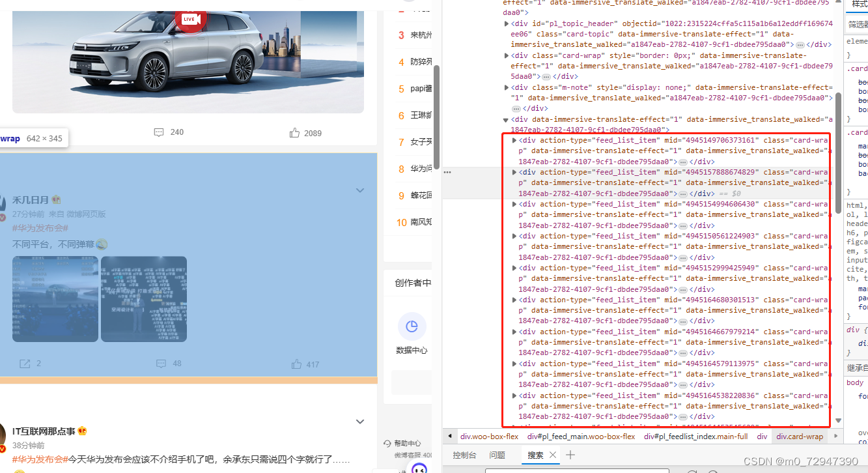Click the comment icon showing 48
868x473 pixels.
click(x=161, y=364)
